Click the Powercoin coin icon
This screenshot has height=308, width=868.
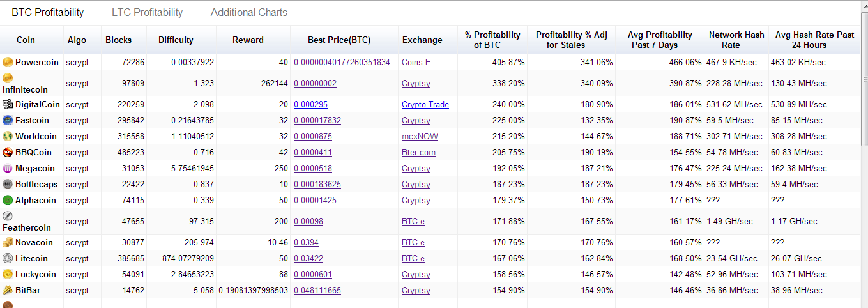[8, 62]
